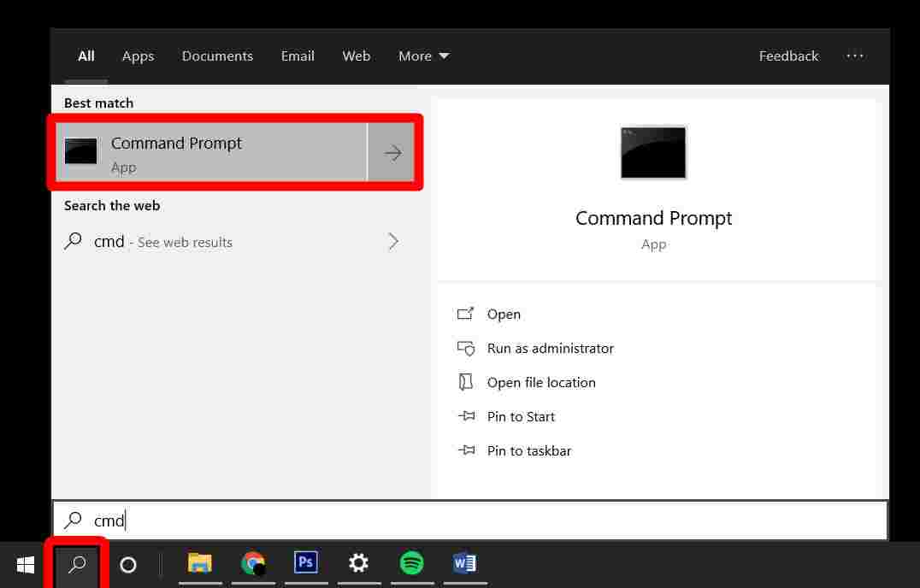Open Spotify from the taskbar
Screen dimensions: 920x588
click(x=412, y=564)
